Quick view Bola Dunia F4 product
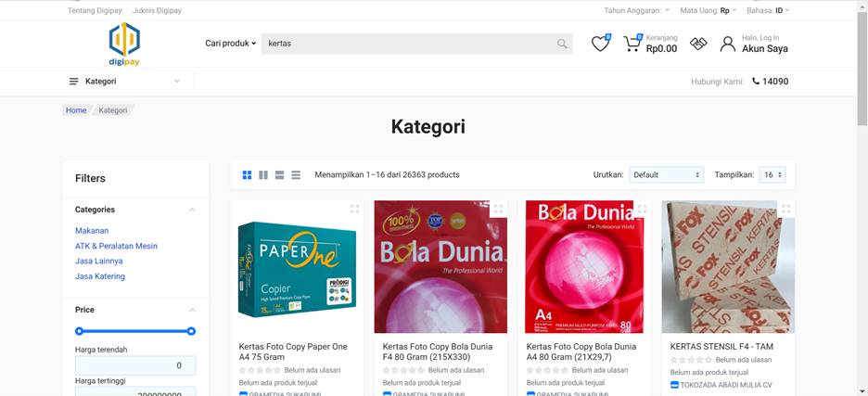The width and height of the screenshot is (868, 396). tap(498, 209)
